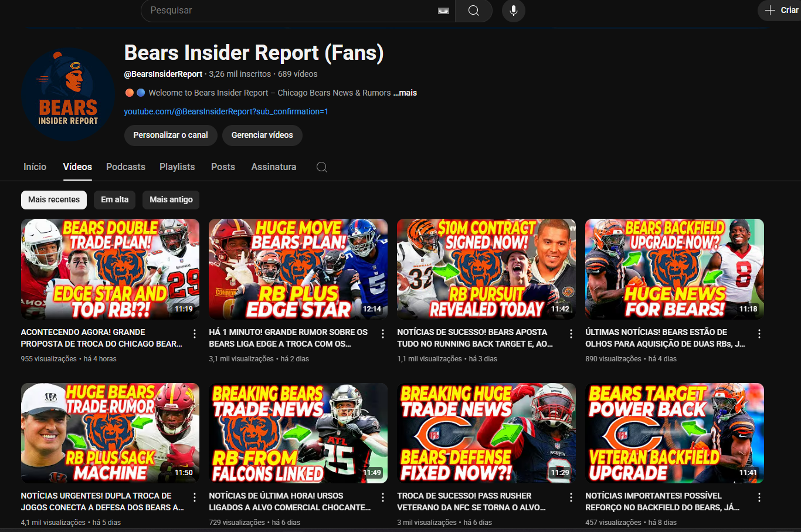Start voice search with microphone icon

point(514,11)
